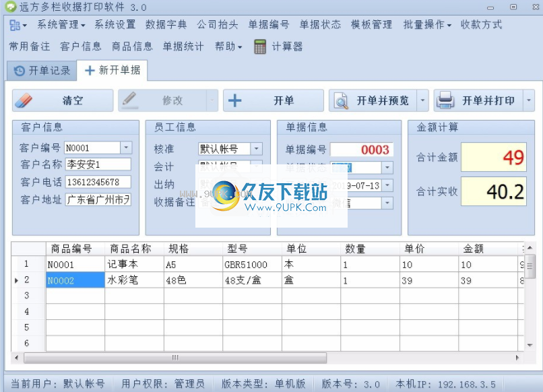The height and width of the screenshot is (392, 543).
Task: Select the cell N0001 in row 1
Action: click(75, 265)
